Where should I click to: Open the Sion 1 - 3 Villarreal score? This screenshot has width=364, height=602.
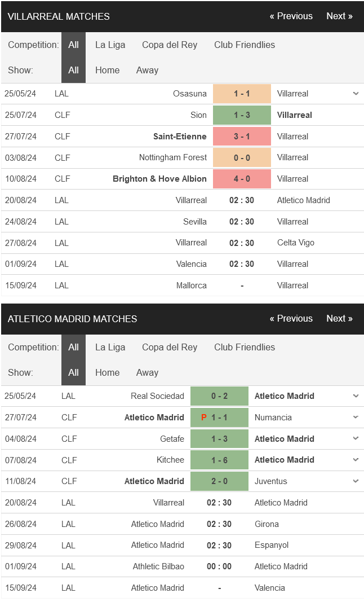[242, 115]
